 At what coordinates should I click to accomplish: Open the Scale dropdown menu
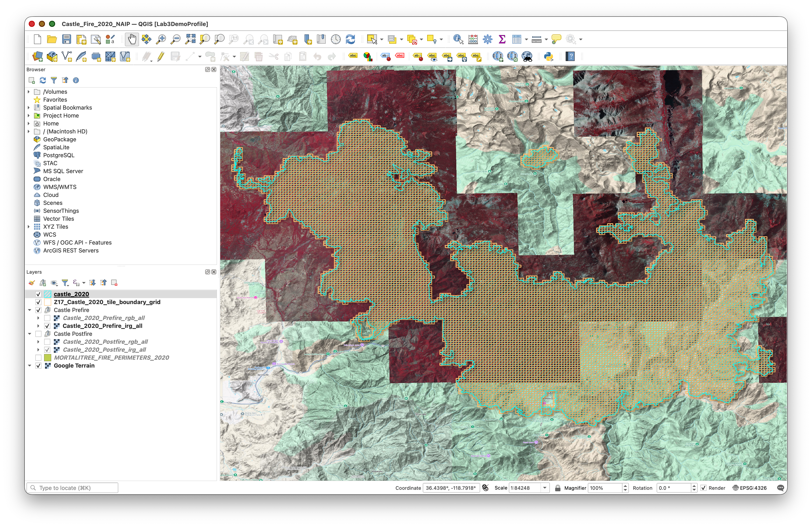pyautogui.click(x=545, y=488)
